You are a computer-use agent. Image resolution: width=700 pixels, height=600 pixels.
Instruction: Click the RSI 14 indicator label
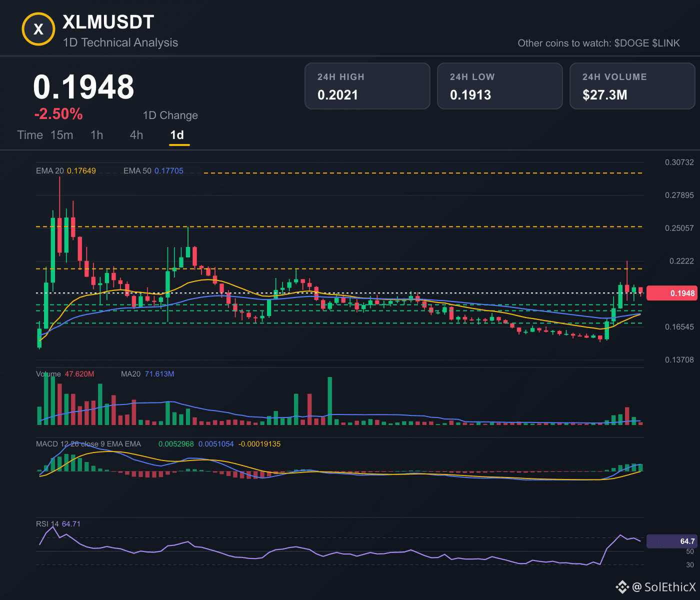[47, 524]
